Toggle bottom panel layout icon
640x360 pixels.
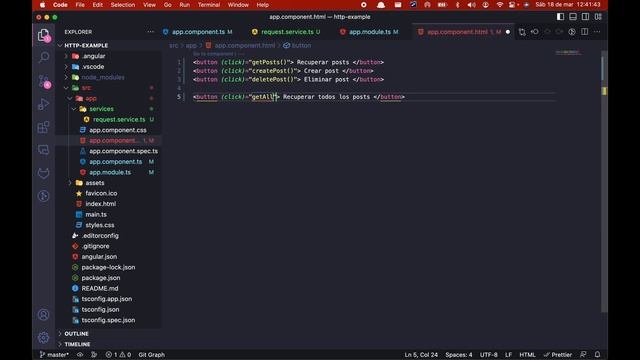click(573, 17)
